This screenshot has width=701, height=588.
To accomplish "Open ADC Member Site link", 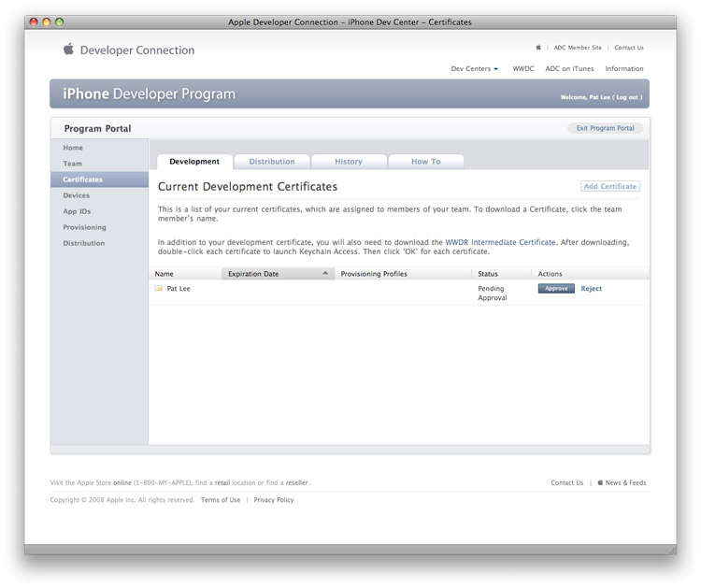I will pyautogui.click(x=578, y=48).
